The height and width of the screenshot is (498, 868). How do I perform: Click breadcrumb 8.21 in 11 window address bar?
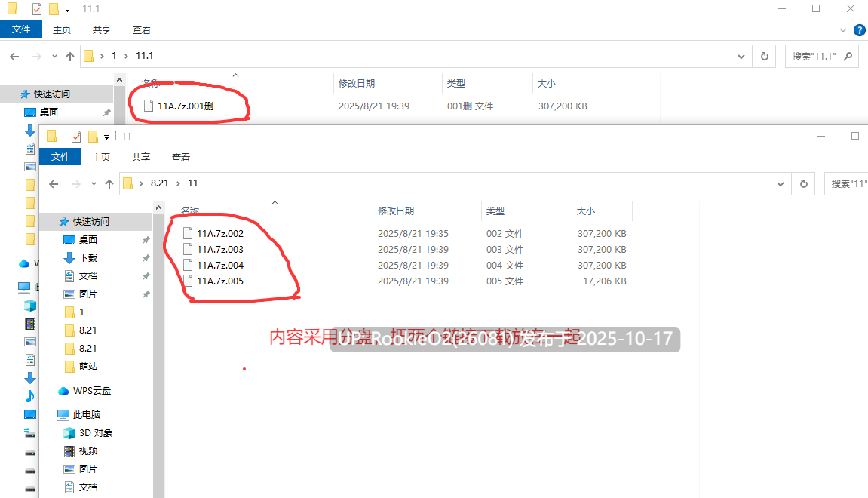[159, 183]
